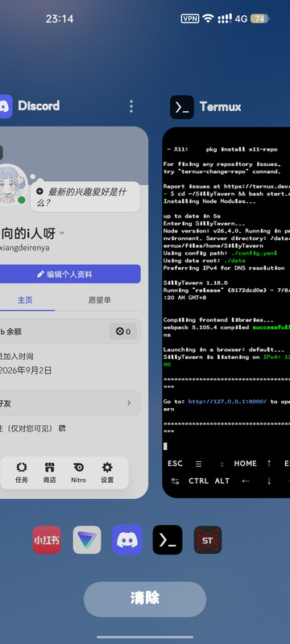Tap up arrow key in Termux
Image resolution: width=290 pixels, height=644 pixels.
(x=269, y=464)
